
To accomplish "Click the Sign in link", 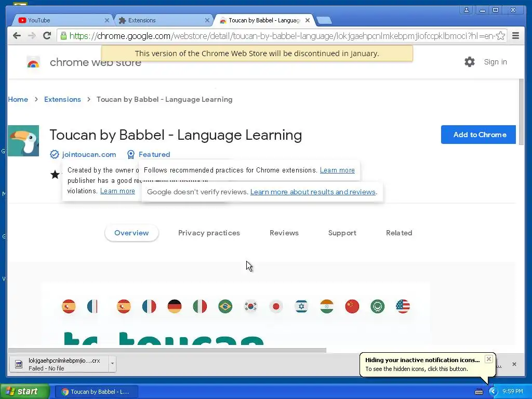I will pos(495,62).
